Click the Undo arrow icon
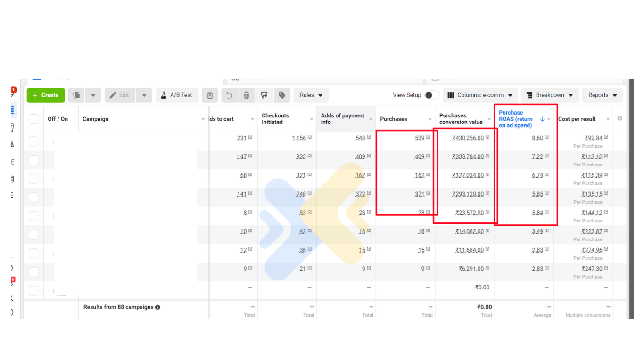Image resolution: width=644 pixels, height=362 pixels. [229, 95]
